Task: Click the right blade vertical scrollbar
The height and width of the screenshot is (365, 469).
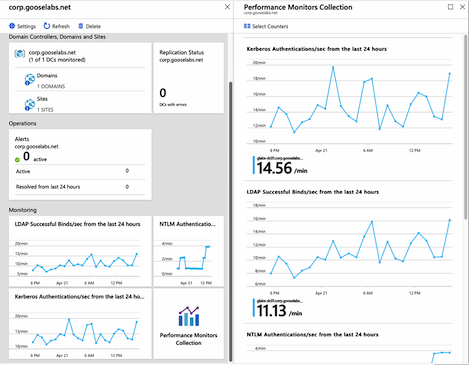Action: [x=465, y=127]
